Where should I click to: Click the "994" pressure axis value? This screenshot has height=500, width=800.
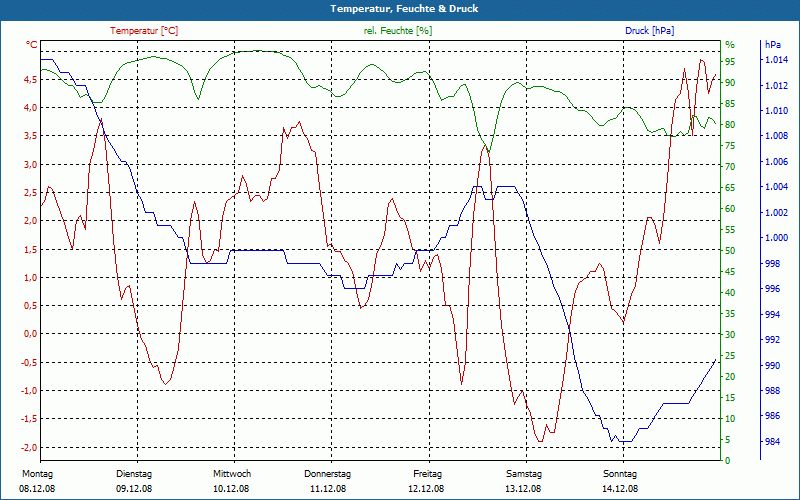(773, 315)
